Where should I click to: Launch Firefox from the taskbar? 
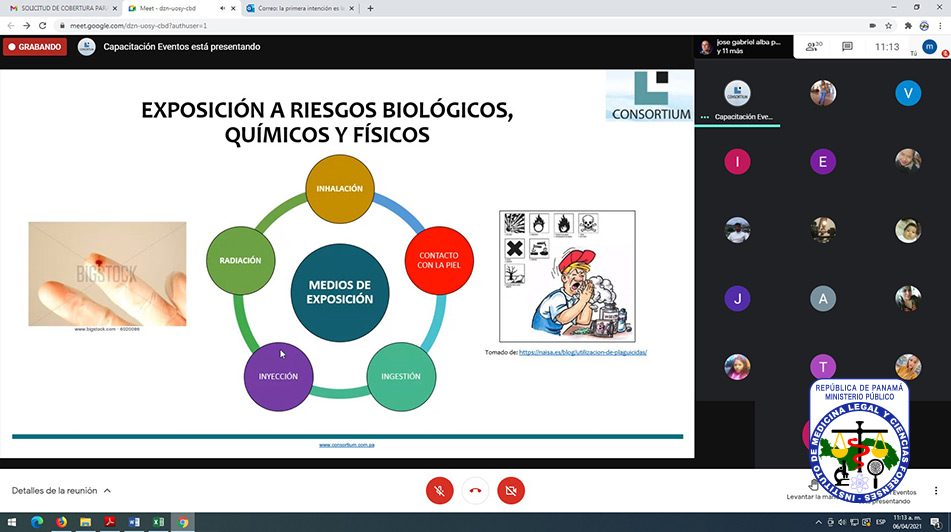point(61,522)
